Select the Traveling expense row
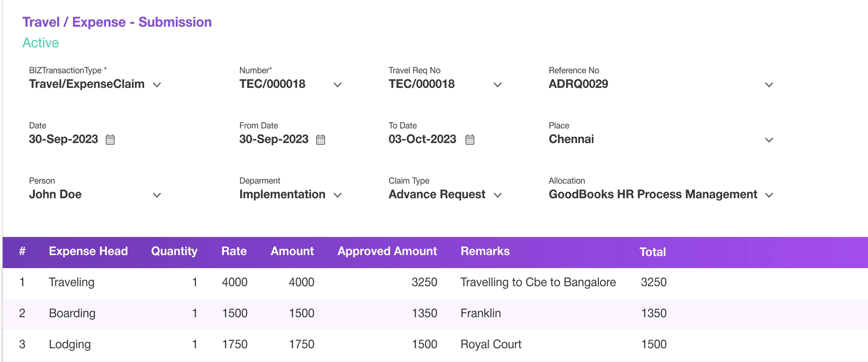This screenshot has width=868, height=362. [x=72, y=282]
